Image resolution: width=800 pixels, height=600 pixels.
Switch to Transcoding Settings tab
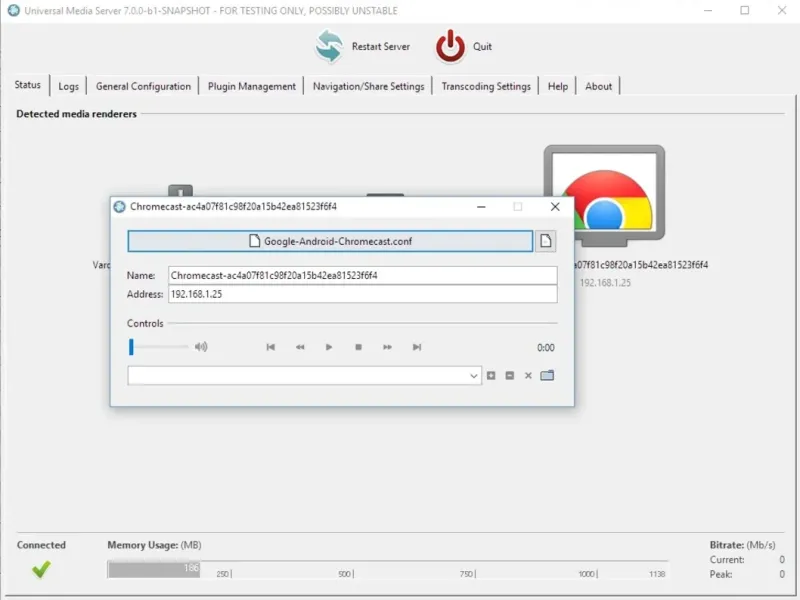[x=486, y=86]
